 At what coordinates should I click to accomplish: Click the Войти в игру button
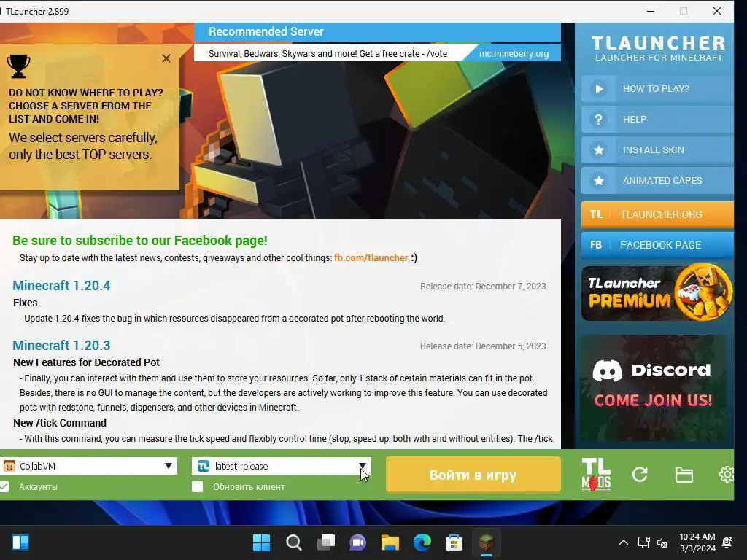473,475
